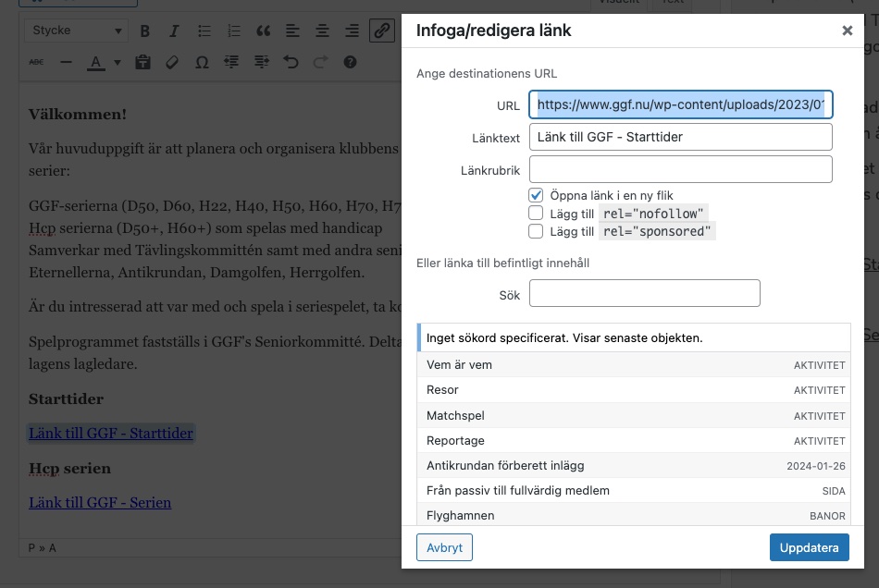Click the Sök search field

(644, 293)
